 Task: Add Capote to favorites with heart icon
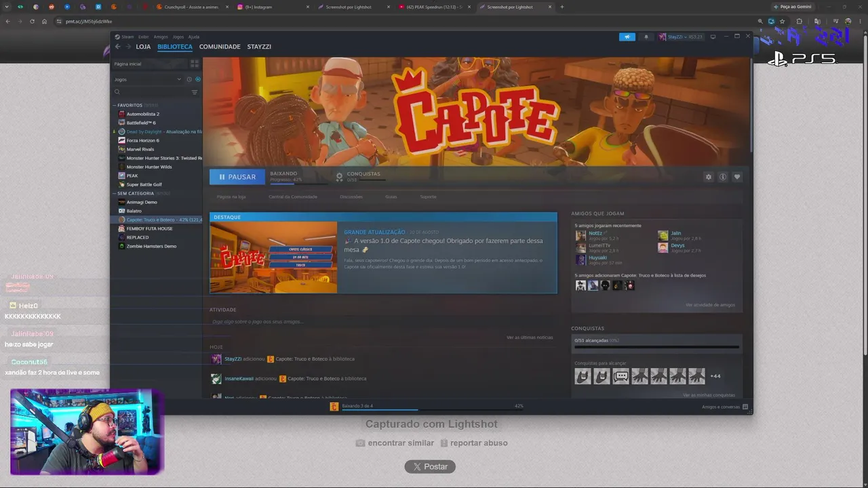point(737,177)
